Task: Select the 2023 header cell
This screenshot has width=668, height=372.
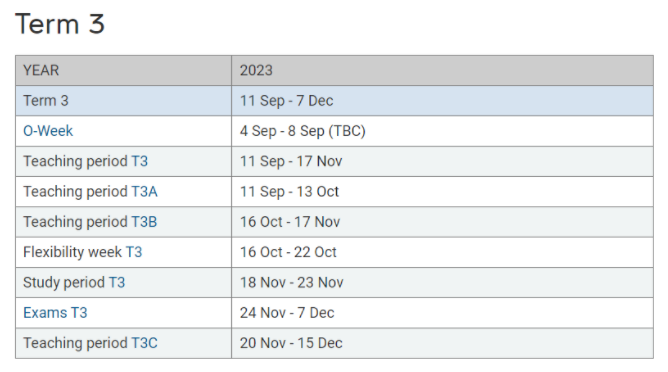Action: click(x=442, y=70)
